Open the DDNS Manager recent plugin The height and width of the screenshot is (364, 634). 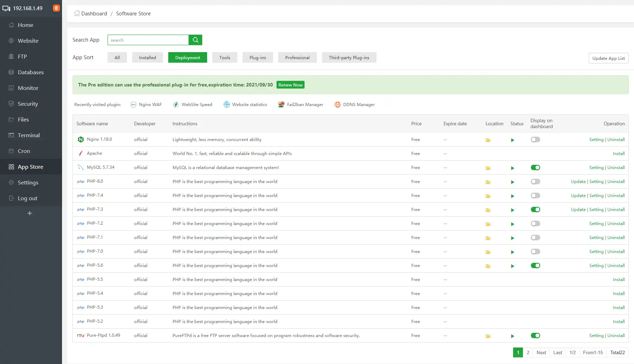(x=354, y=105)
